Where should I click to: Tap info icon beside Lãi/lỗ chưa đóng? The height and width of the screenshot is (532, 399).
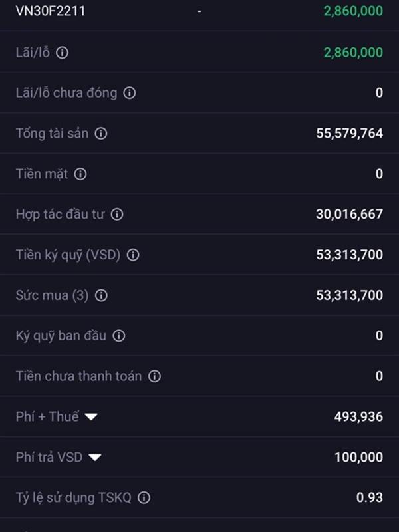coord(129,93)
